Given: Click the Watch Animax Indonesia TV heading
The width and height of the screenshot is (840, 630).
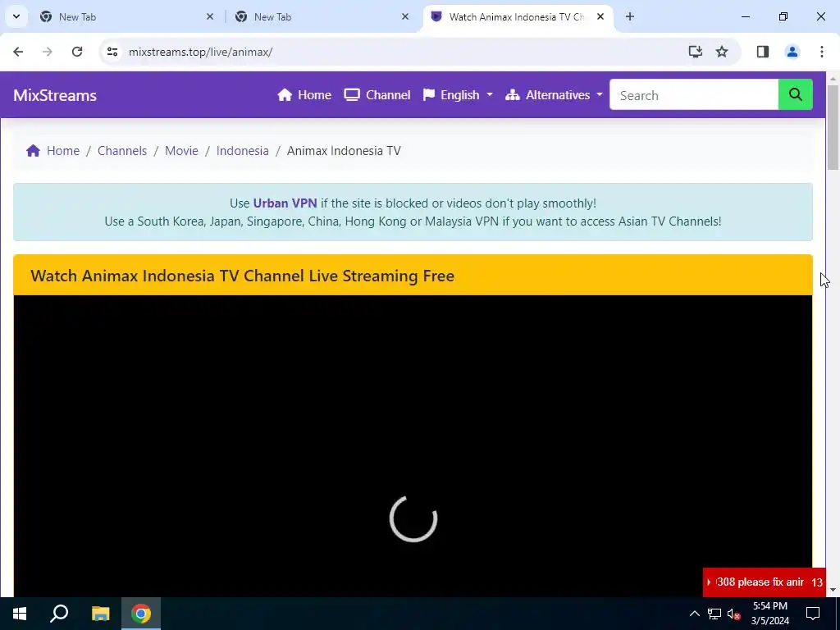Looking at the screenshot, I should click(242, 276).
